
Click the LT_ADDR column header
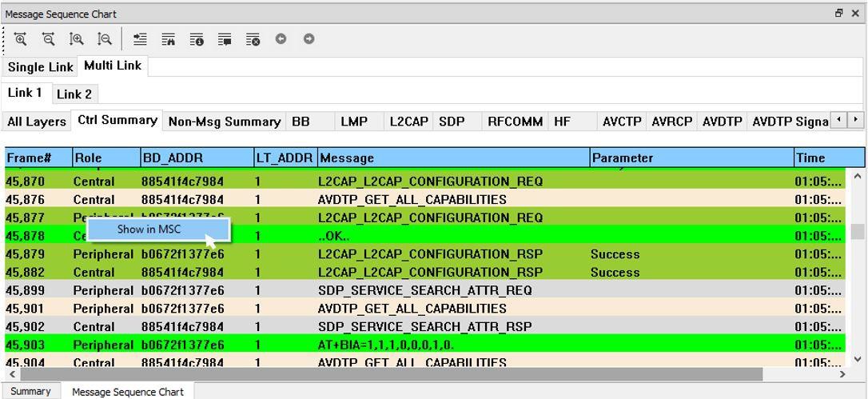285,158
